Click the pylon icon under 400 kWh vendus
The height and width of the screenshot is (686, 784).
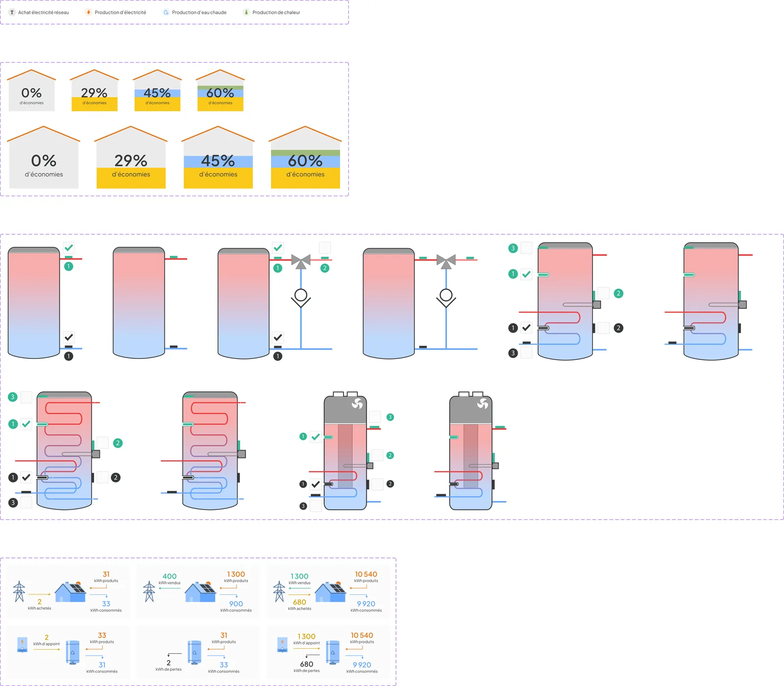pyautogui.click(x=149, y=591)
